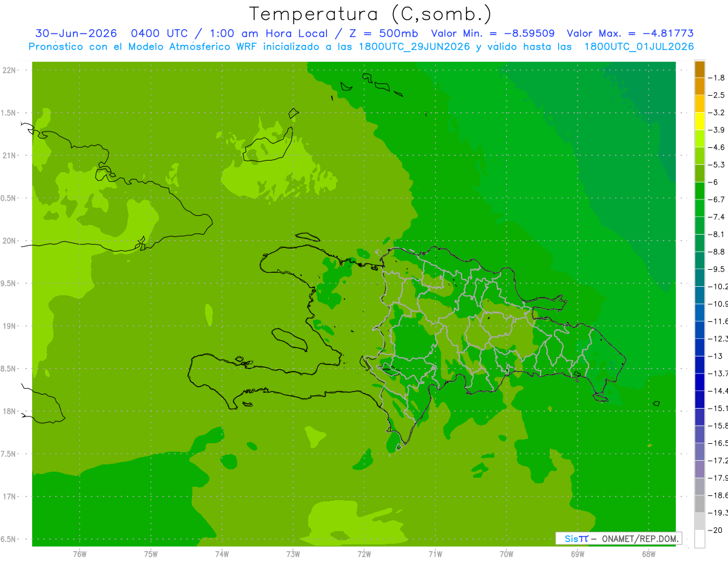Image resolution: width=728 pixels, height=562 pixels.
Task: Click the "-6.7" legend value
Action: (x=718, y=199)
